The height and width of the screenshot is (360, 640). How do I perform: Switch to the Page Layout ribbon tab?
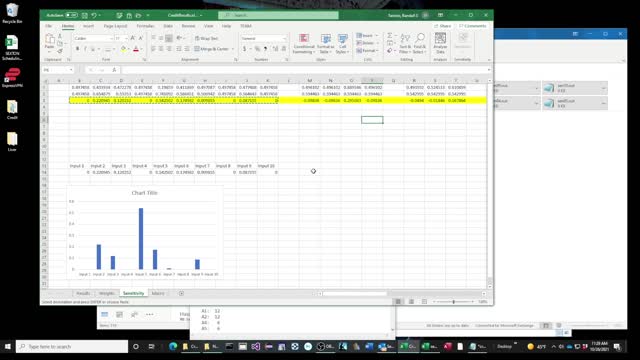tap(115, 26)
